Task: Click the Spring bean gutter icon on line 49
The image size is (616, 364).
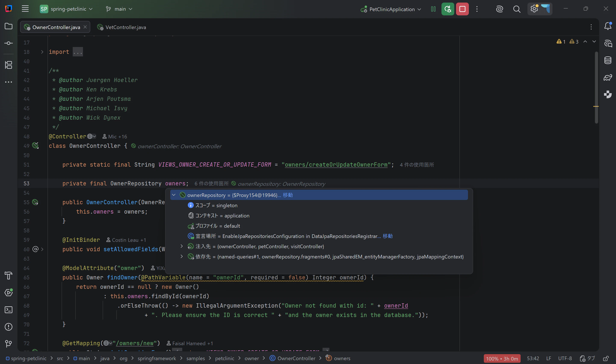Action: (35, 146)
